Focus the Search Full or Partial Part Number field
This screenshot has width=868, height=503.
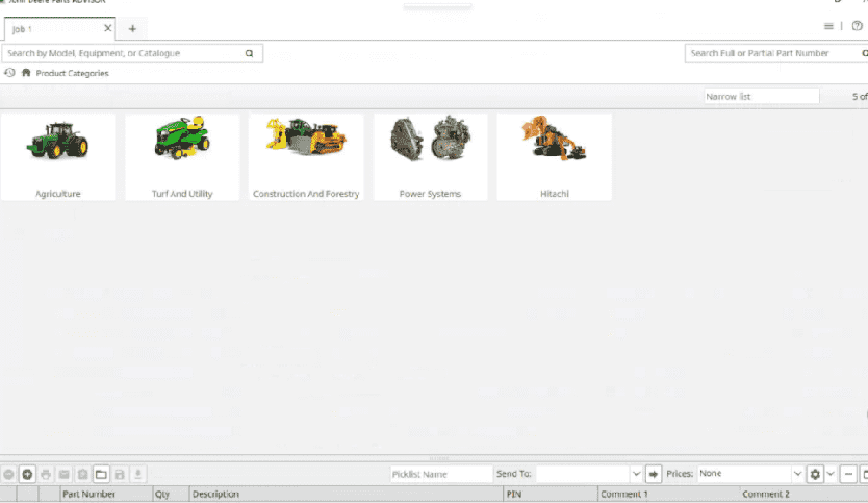(776, 53)
